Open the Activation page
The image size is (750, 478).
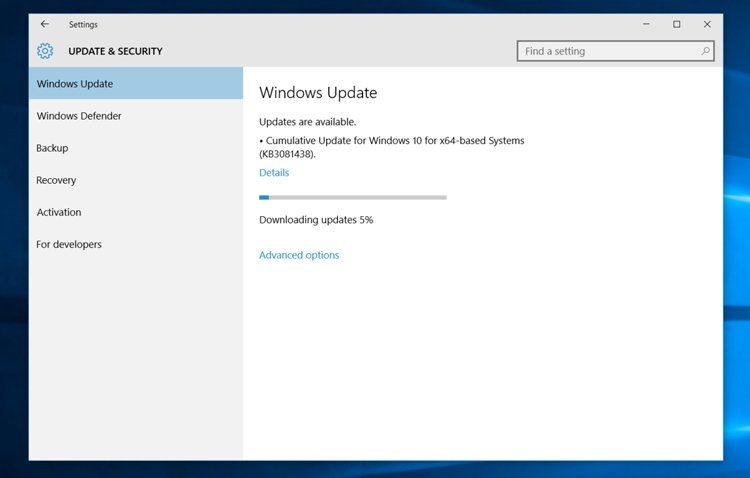tap(136, 212)
